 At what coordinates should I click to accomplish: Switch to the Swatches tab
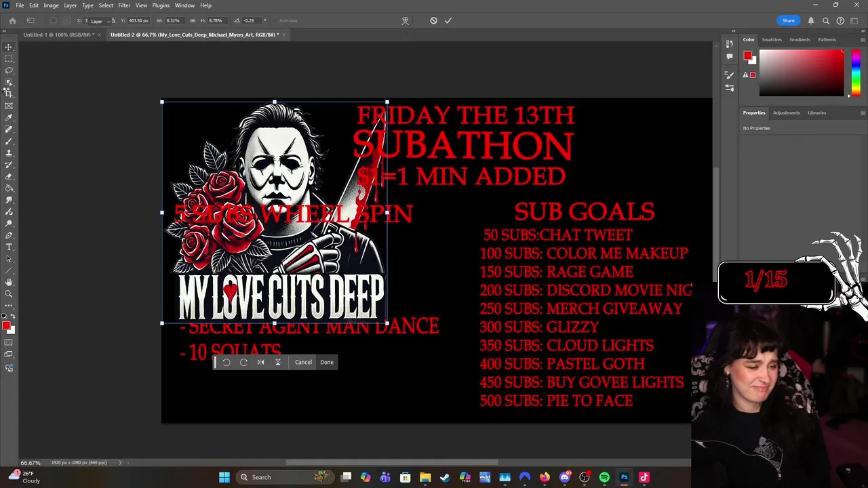pos(772,39)
